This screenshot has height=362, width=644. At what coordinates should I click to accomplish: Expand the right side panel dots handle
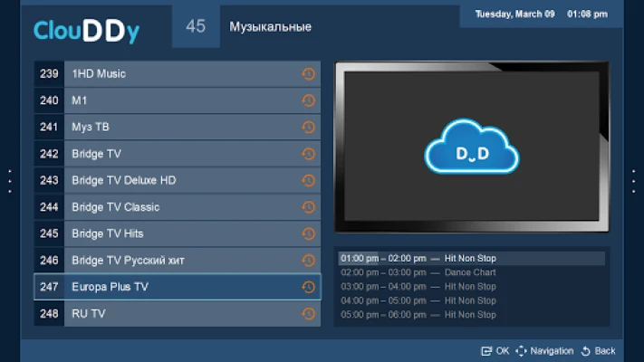coord(634,181)
